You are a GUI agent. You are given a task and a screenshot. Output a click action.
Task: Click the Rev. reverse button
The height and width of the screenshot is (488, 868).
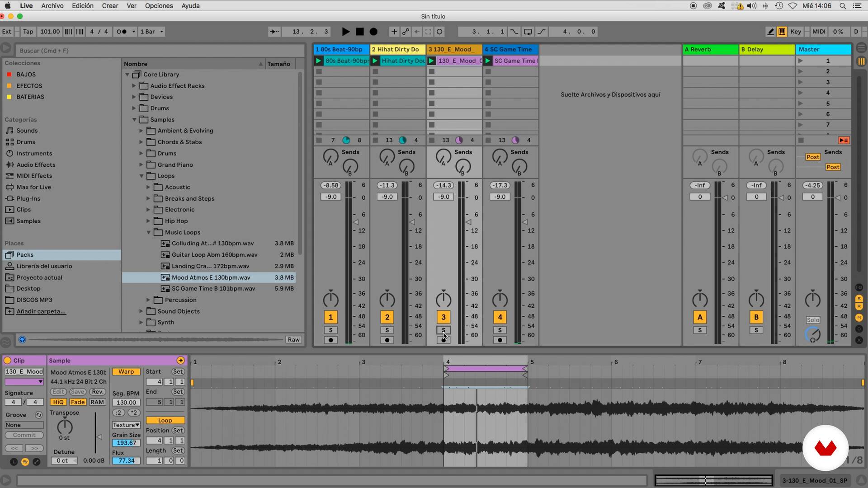pyautogui.click(x=98, y=392)
